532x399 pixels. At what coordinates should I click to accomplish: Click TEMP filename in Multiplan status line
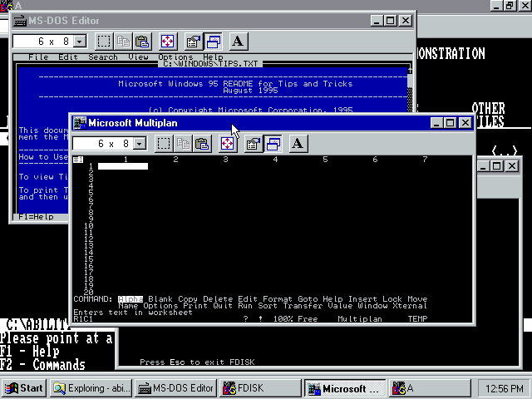point(417,319)
